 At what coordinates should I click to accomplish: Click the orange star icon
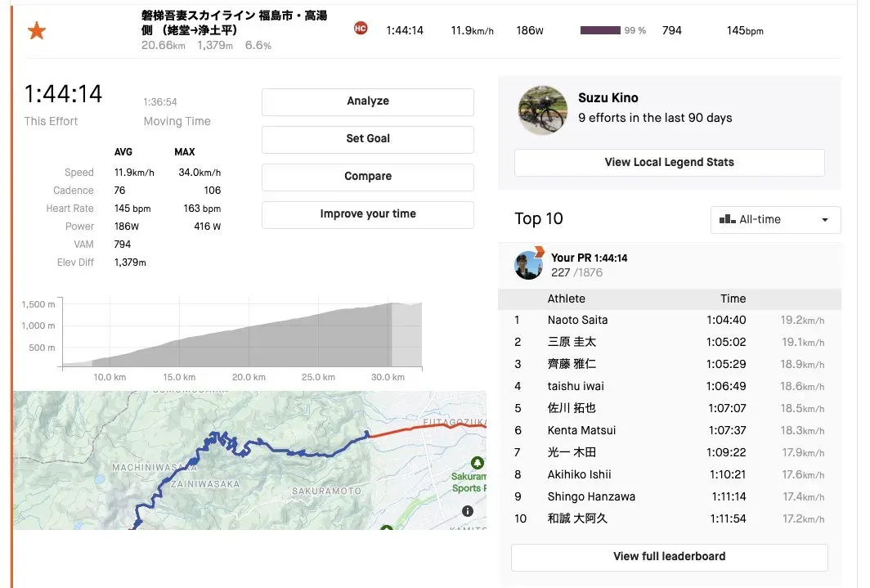pyautogui.click(x=37, y=31)
